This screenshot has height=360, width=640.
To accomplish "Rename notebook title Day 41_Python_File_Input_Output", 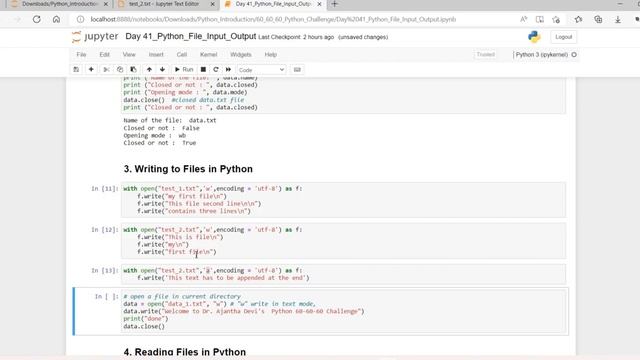I will (x=191, y=36).
